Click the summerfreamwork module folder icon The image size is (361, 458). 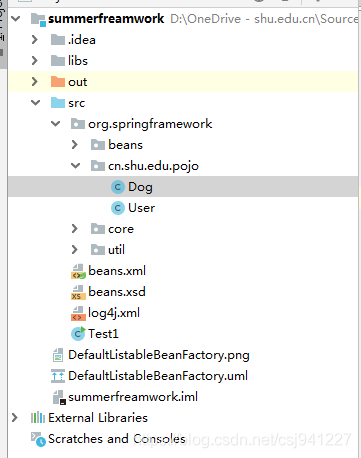38,19
